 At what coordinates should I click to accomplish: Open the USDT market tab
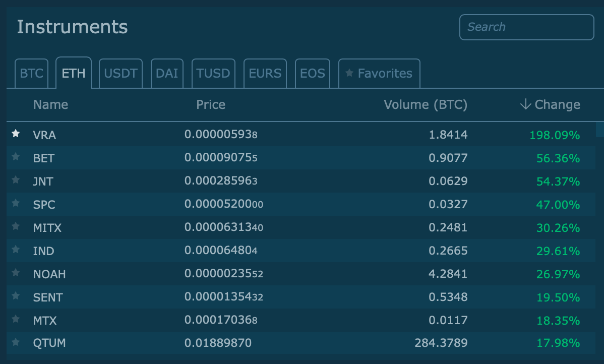pyautogui.click(x=120, y=74)
